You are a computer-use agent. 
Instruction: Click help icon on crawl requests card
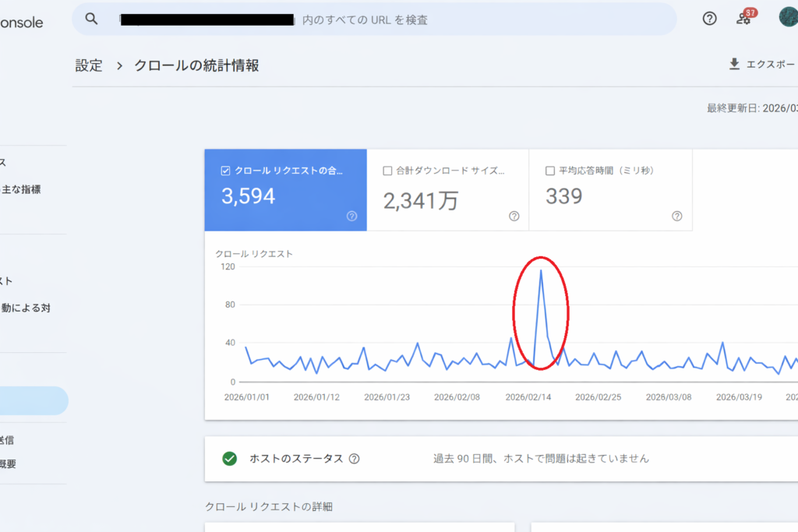click(351, 216)
